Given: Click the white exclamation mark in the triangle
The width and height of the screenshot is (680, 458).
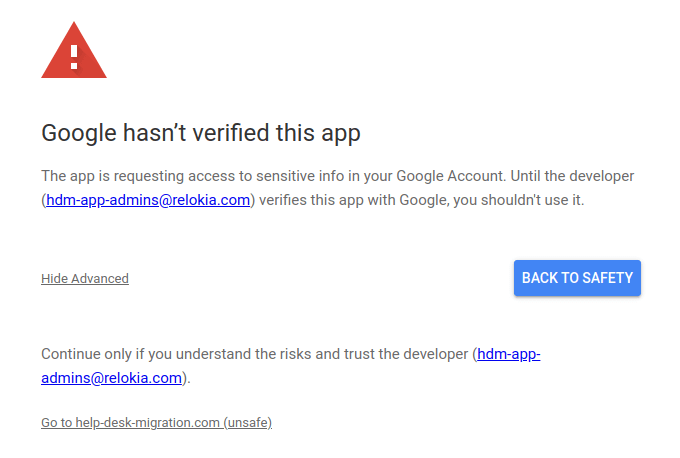Looking at the screenshot, I should 74,55.
